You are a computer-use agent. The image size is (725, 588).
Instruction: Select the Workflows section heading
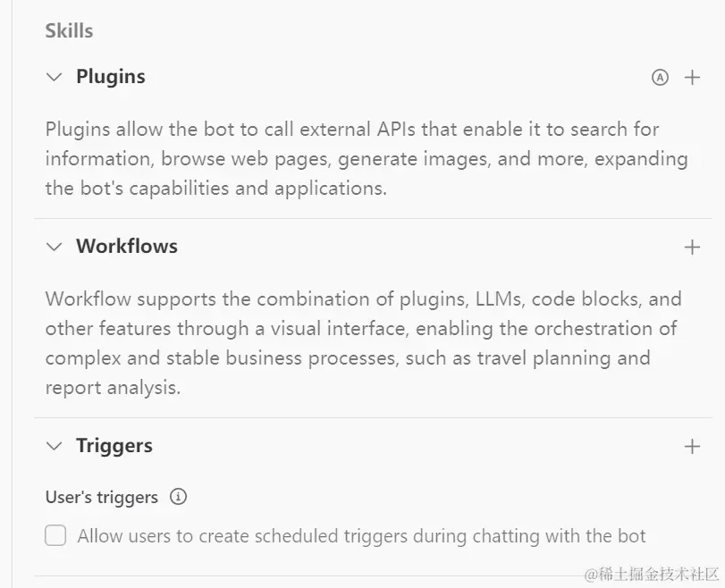click(127, 247)
